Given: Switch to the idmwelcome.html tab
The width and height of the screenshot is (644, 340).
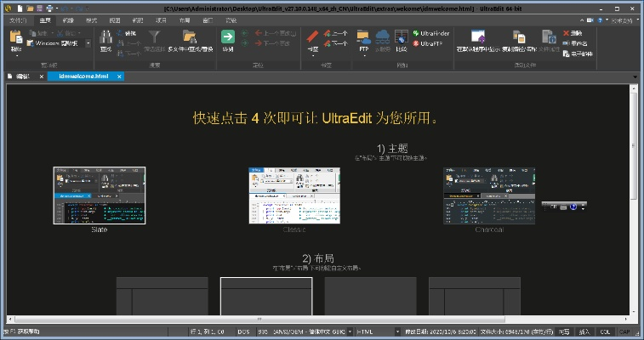Looking at the screenshot, I should [79, 76].
